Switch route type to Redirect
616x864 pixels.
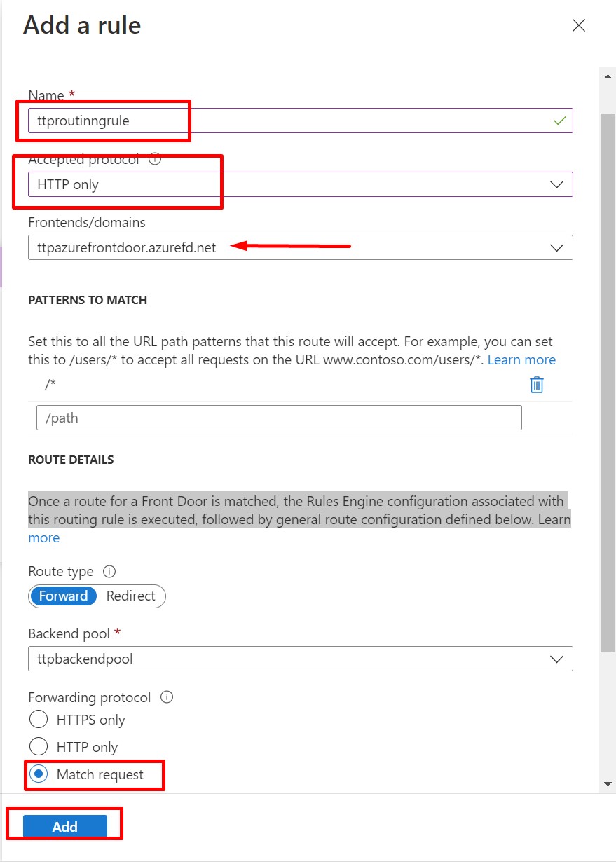tap(130, 596)
